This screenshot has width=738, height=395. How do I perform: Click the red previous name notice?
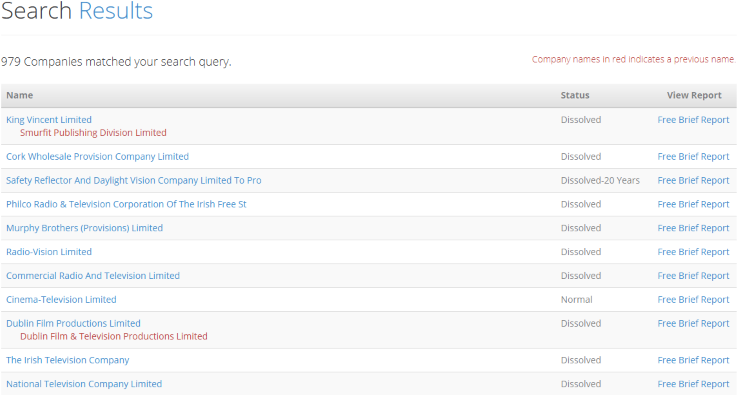pos(633,59)
